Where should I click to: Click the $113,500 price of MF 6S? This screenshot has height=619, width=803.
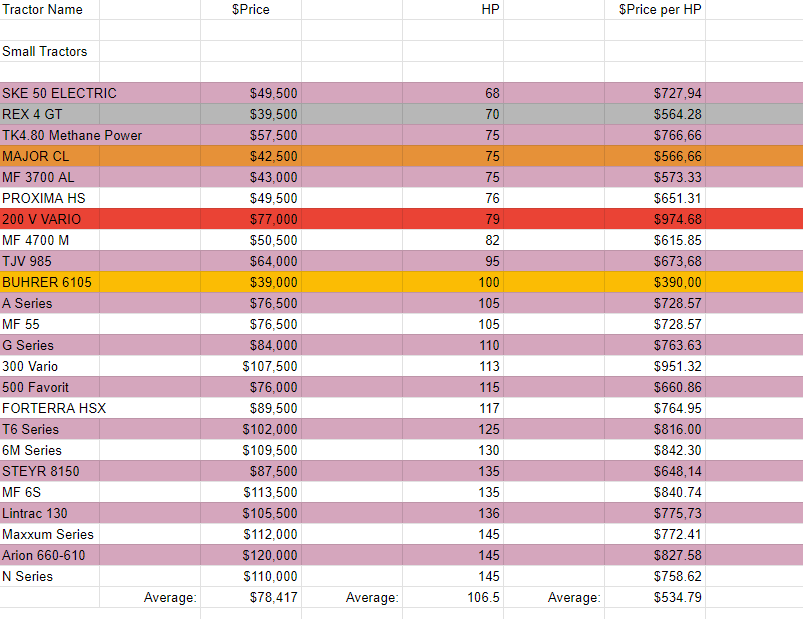pos(251,492)
